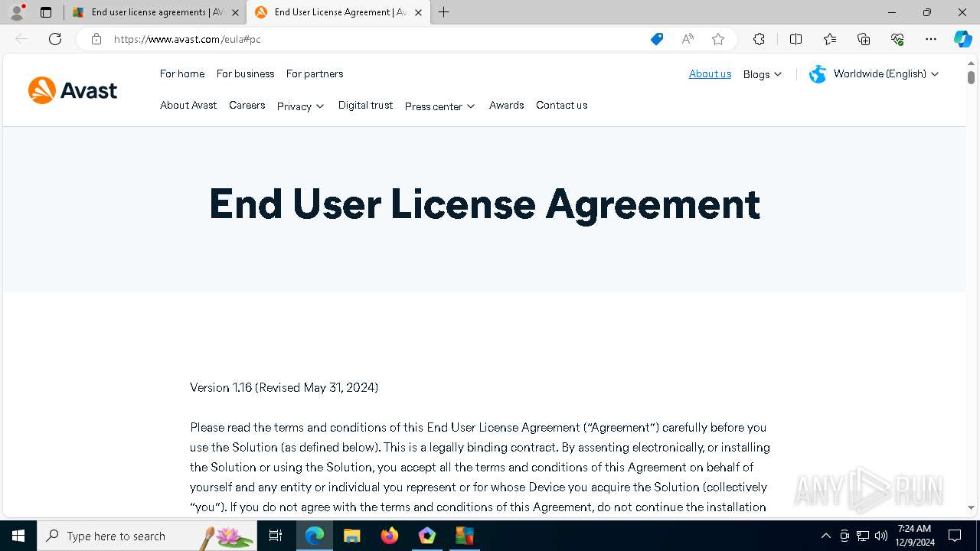Open the For partners menu
Image resolution: width=980 pixels, height=551 pixels.
pyautogui.click(x=315, y=73)
